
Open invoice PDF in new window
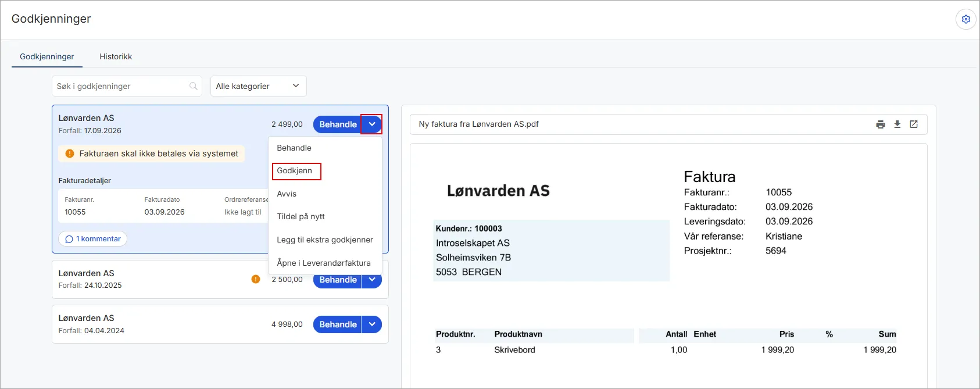click(914, 124)
